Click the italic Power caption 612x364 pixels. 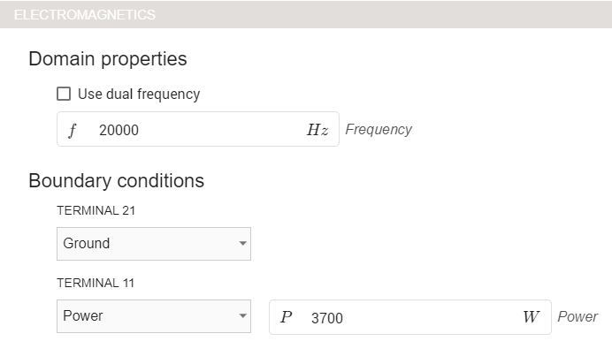[578, 317]
